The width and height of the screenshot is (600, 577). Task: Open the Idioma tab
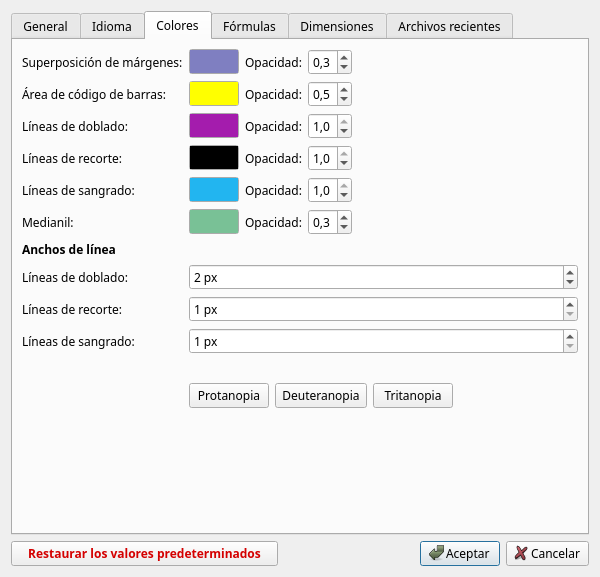pos(111,27)
